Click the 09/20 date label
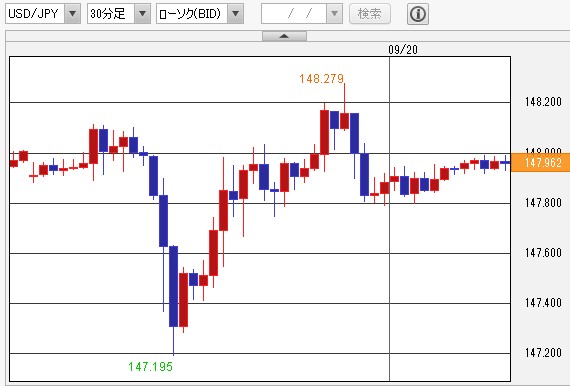 403,50
